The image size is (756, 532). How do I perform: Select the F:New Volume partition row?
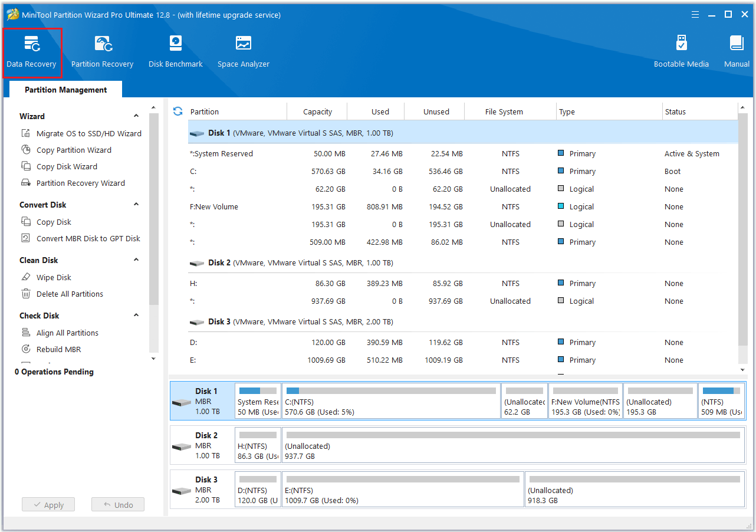tap(463, 206)
